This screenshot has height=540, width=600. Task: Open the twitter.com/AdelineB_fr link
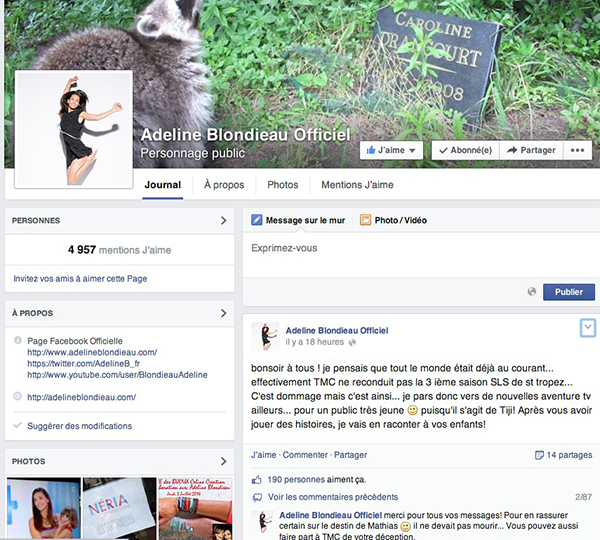pos(83,363)
